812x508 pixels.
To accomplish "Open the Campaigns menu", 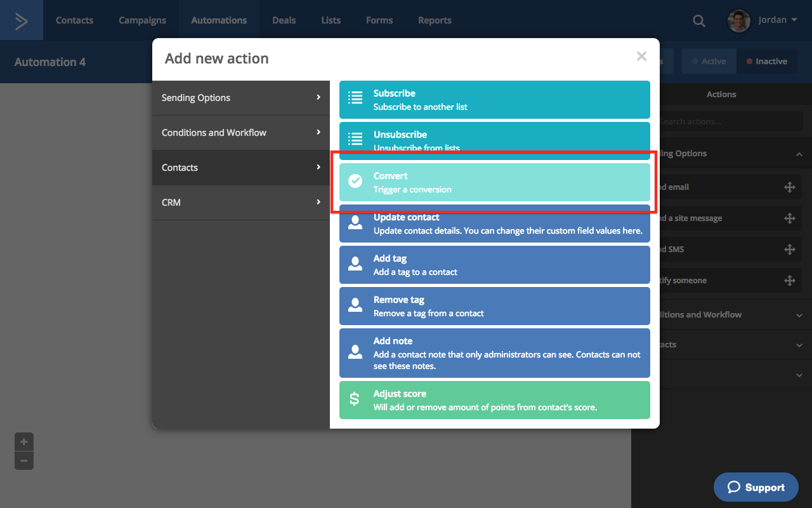I will [142, 20].
